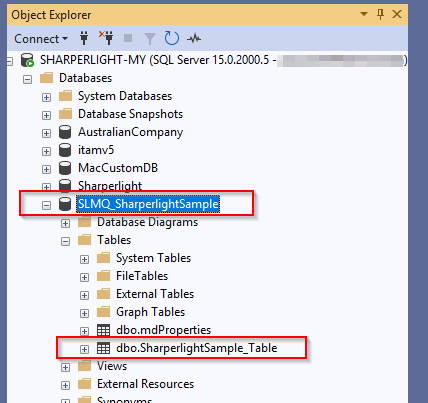The height and width of the screenshot is (403, 428).
Task: Click the Databases folder icon
Action: coord(46,78)
